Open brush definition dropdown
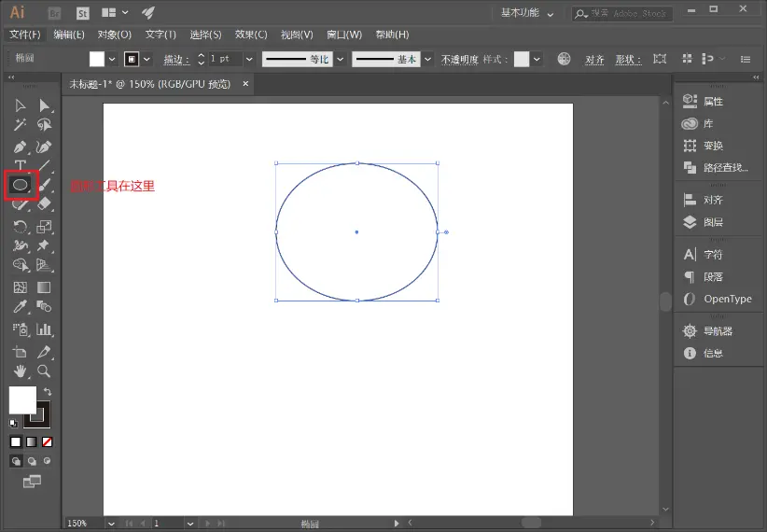Screen dimensions: 767x532 click(428, 59)
